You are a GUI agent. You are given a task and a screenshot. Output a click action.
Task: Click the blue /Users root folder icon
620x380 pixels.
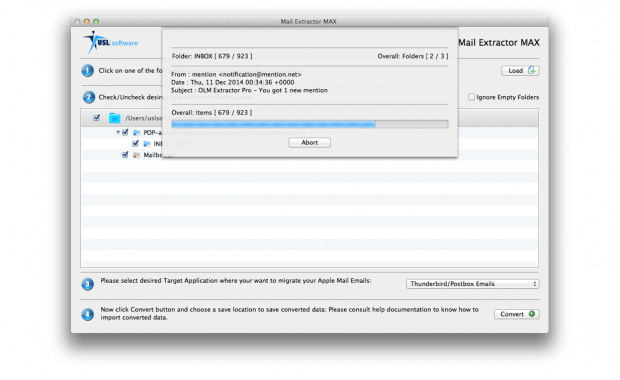114,118
